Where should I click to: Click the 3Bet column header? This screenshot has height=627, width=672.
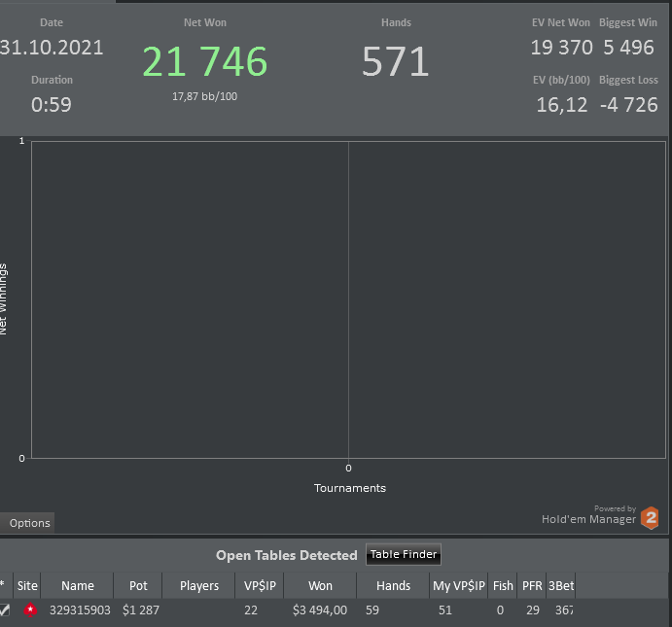click(561, 585)
